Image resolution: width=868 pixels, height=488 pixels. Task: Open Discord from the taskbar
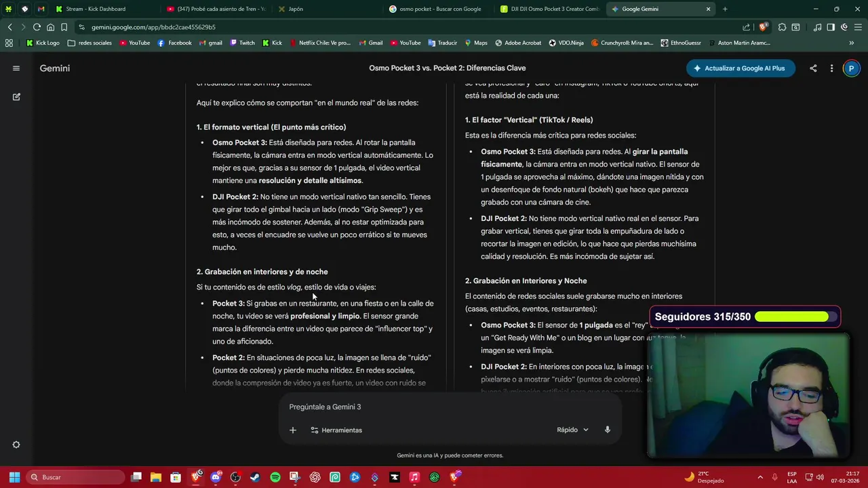pos(216,477)
